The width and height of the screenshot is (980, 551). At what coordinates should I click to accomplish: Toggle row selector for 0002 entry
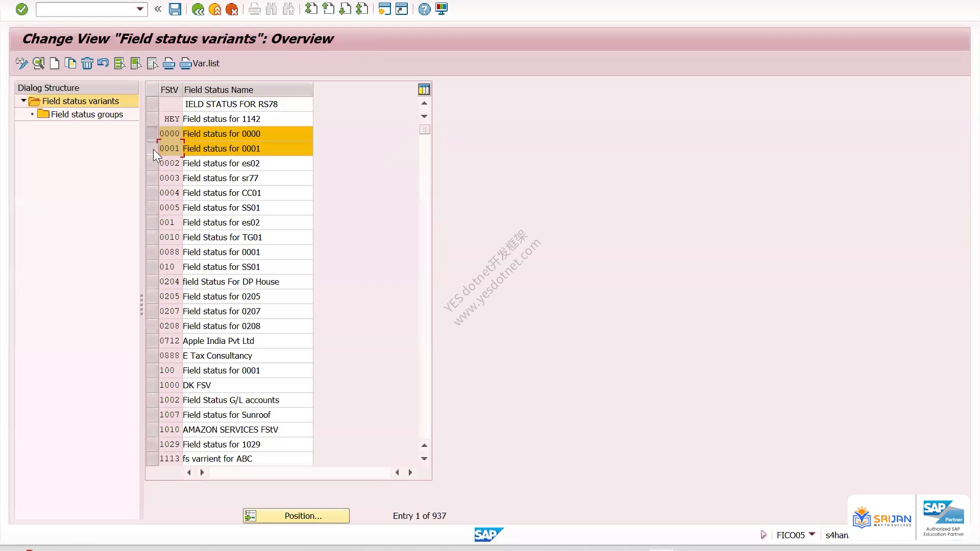click(x=152, y=163)
